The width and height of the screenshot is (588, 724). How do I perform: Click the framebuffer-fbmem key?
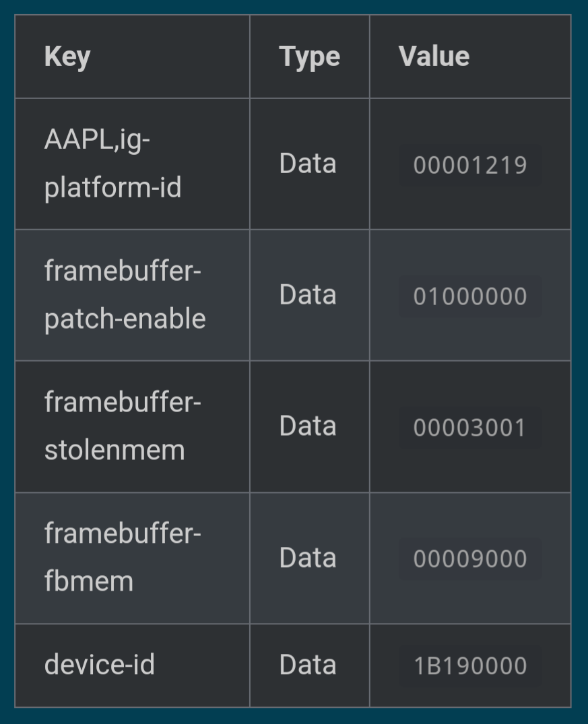(x=123, y=558)
